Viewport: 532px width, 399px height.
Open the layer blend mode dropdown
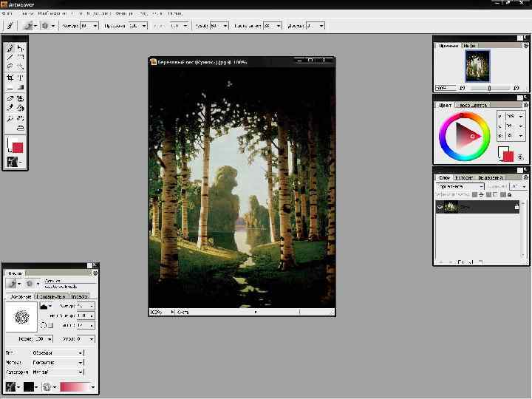pos(460,186)
